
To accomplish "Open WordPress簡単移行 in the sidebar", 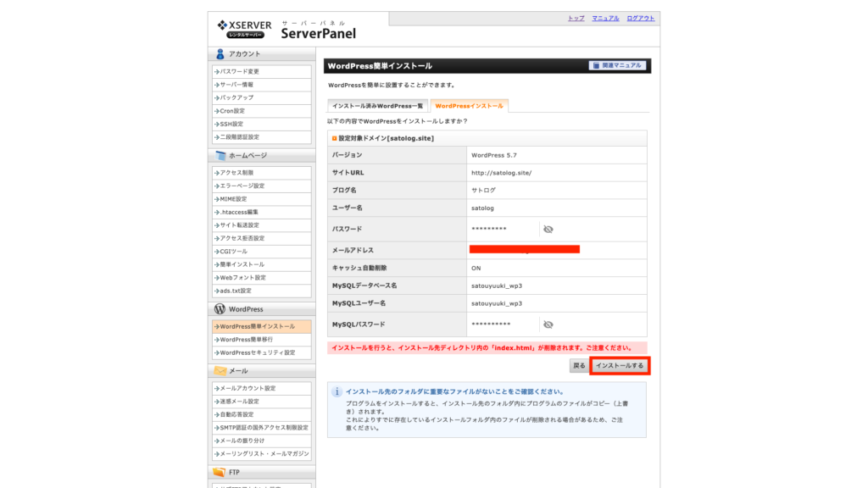I will (261, 340).
